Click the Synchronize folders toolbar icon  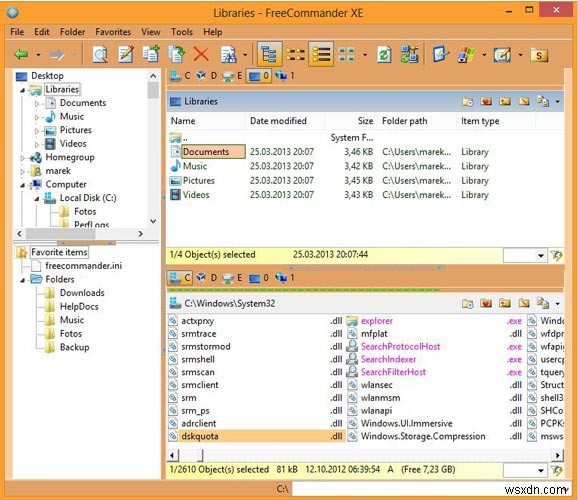tap(410, 55)
